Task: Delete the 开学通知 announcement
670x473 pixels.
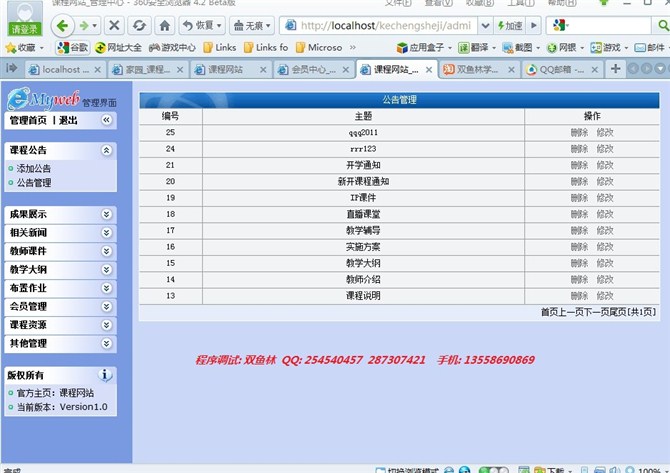Action: [579, 165]
